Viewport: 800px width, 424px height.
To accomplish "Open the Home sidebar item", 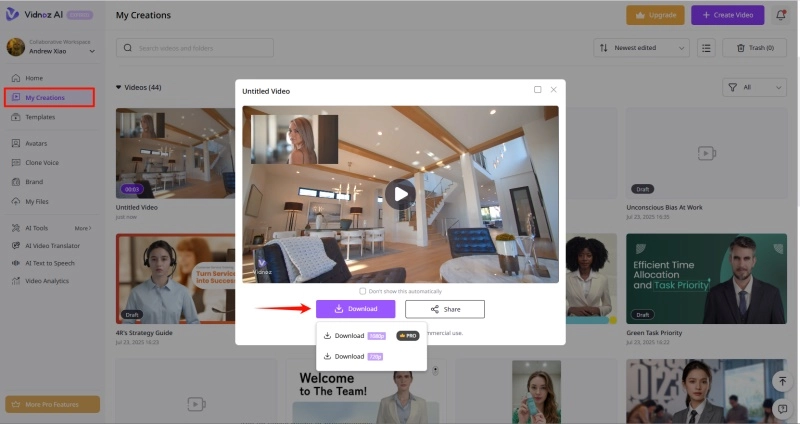I will (x=34, y=78).
